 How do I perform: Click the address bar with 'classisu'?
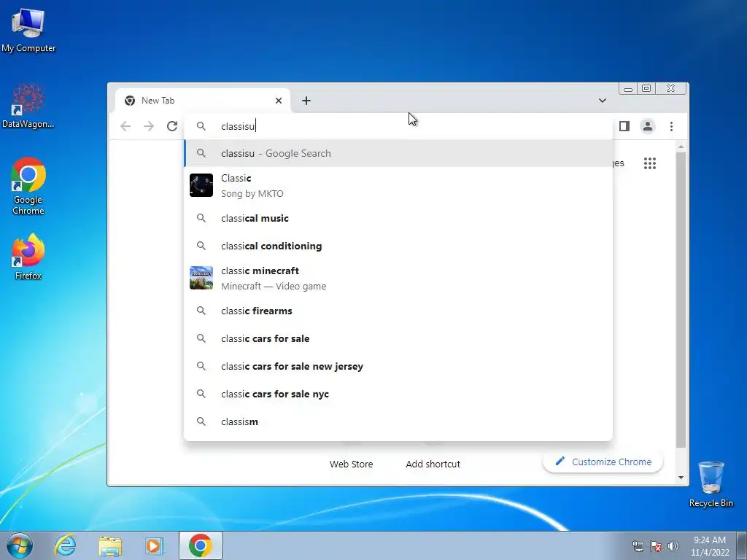coord(398,126)
